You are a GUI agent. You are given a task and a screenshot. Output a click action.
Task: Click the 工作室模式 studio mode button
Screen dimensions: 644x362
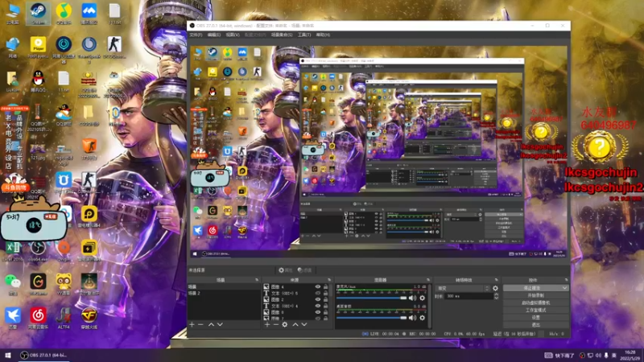tap(535, 311)
